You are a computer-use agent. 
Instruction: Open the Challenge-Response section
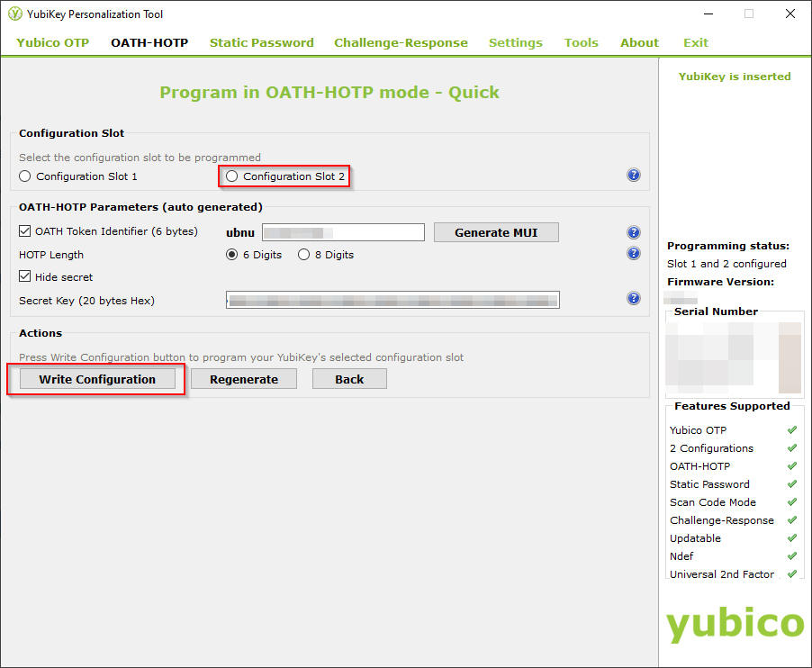click(400, 42)
